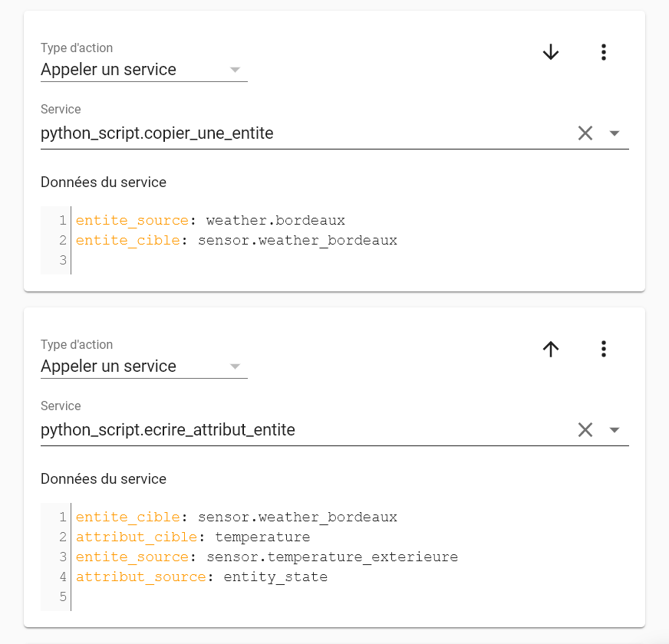Move the first action down with the arrow
Viewport: 669px width, 644px height.
coord(551,52)
